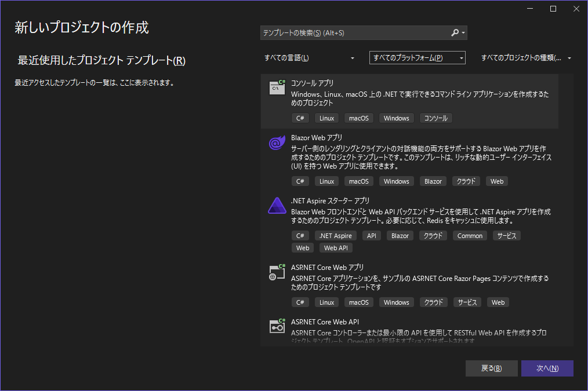588x391 pixels.
Task: Expand the すべてのプラットフォーム platform filter
Action: 417,58
